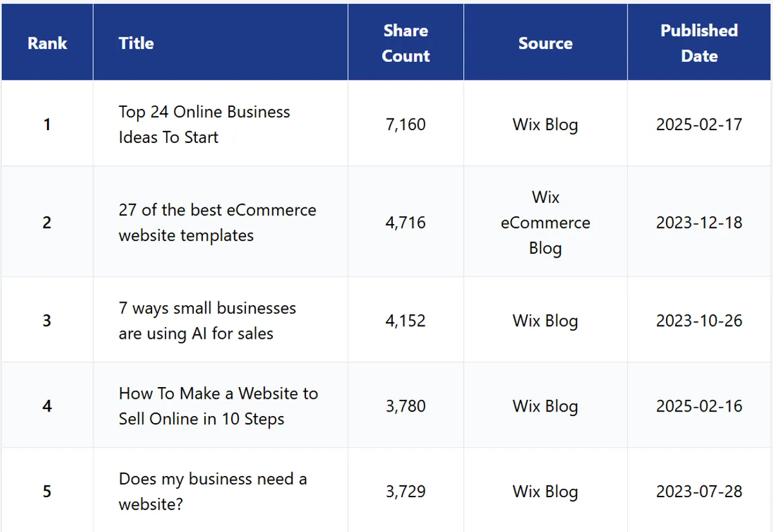Click published date 2023-12-18

[699, 223]
